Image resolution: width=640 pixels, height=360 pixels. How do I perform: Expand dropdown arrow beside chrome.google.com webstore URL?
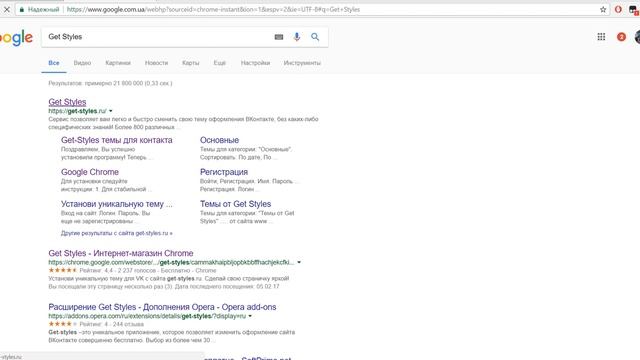pos(299,262)
